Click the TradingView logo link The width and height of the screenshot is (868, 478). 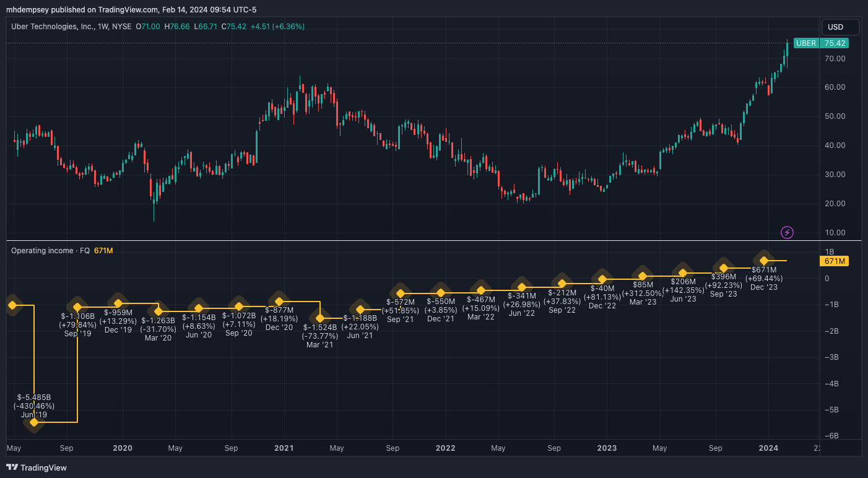tap(37, 467)
